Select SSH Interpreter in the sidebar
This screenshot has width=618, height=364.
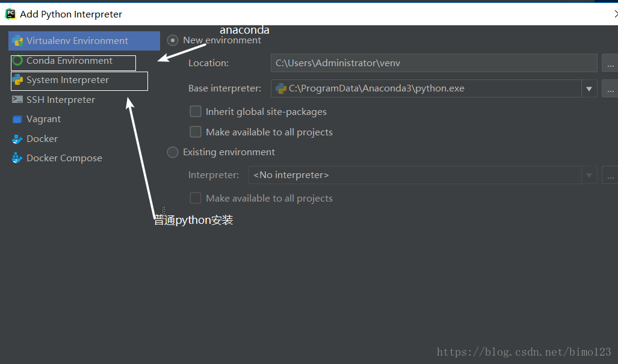[84, 100]
